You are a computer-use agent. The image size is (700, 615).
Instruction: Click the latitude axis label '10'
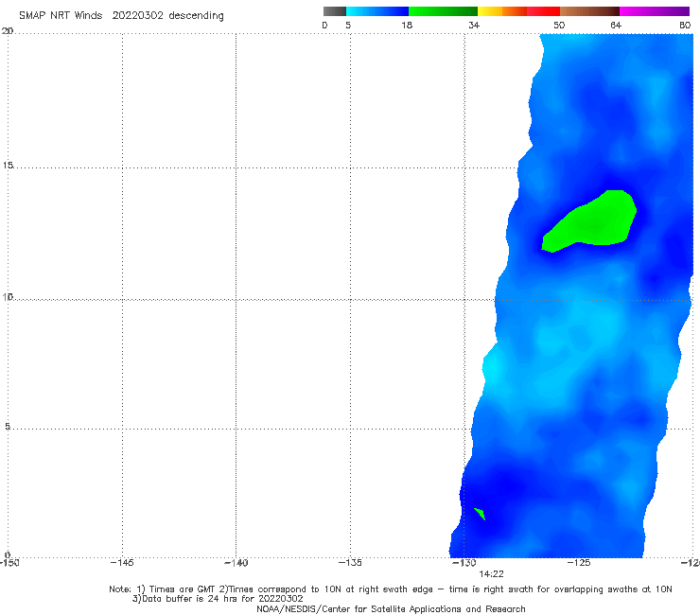(8, 296)
